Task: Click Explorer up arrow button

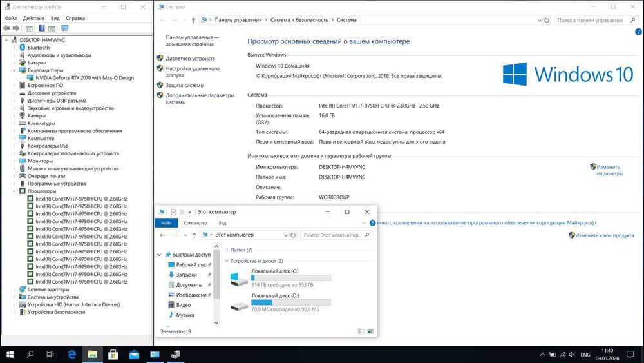Action: [x=194, y=235]
